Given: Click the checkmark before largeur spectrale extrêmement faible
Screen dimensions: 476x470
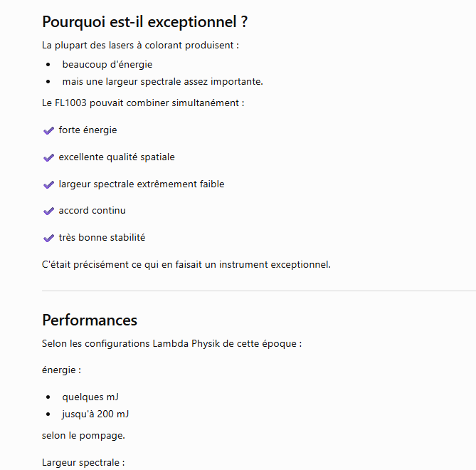Looking at the screenshot, I should (x=48, y=184).
